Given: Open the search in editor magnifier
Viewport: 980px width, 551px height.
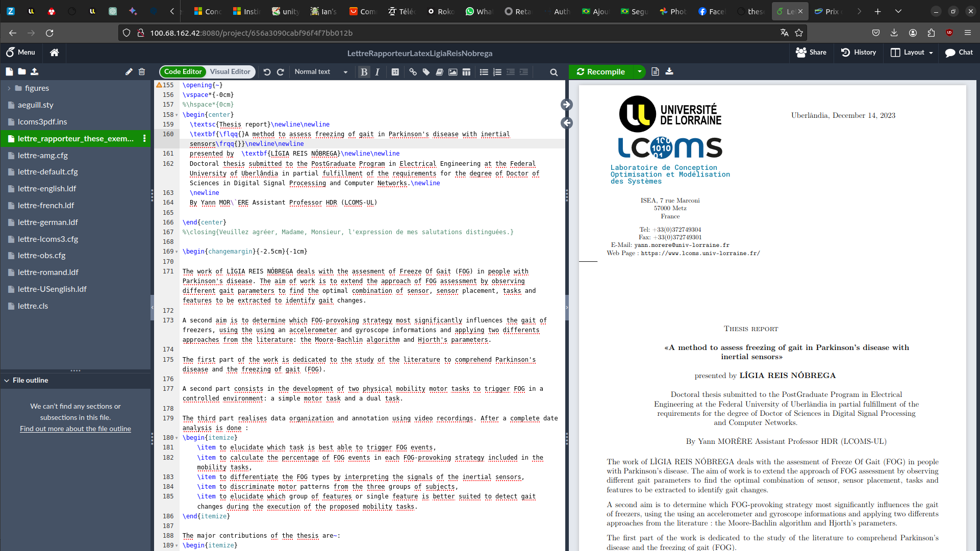Looking at the screenshot, I should [x=554, y=72].
